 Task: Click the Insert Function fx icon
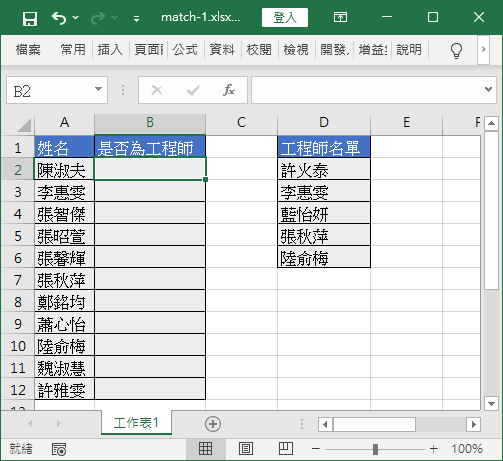[229, 90]
